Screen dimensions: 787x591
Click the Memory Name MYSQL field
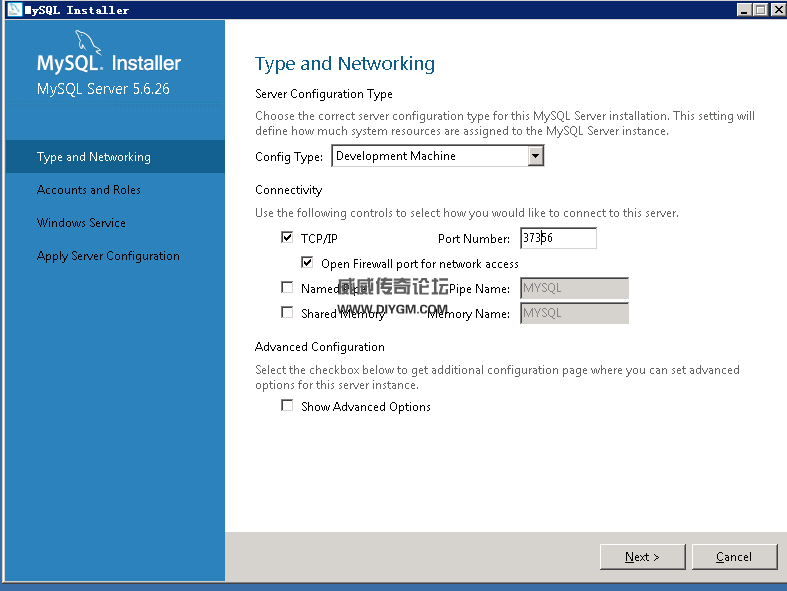(x=575, y=313)
